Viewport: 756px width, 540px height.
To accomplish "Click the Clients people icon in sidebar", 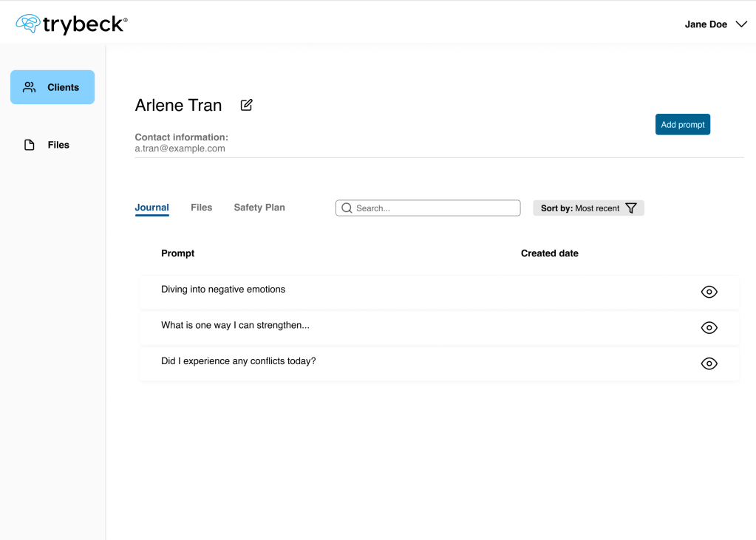I will [x=30, y=87].
